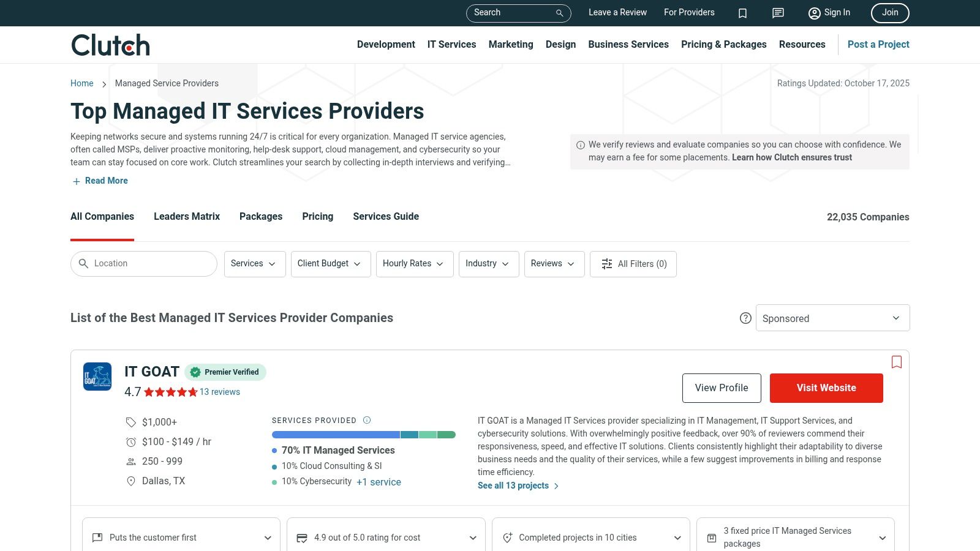Open the messages chat icon
980x551 pixels.
pos(778,13)
